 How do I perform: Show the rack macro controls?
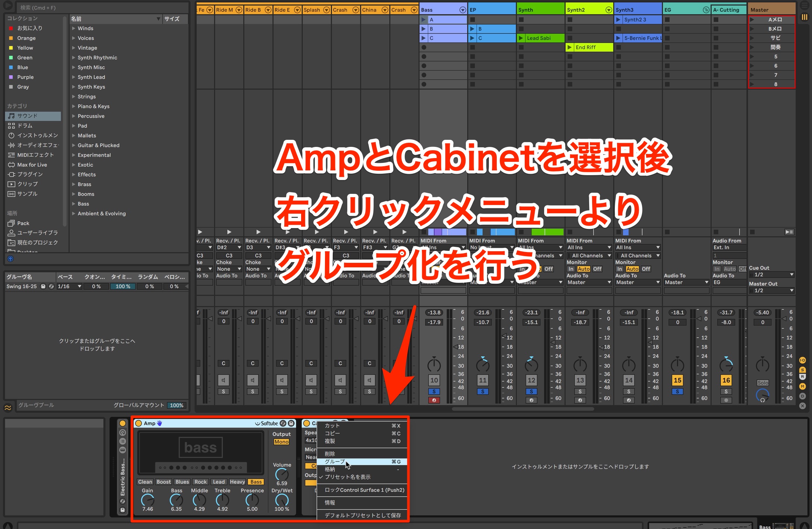[123, 433]
